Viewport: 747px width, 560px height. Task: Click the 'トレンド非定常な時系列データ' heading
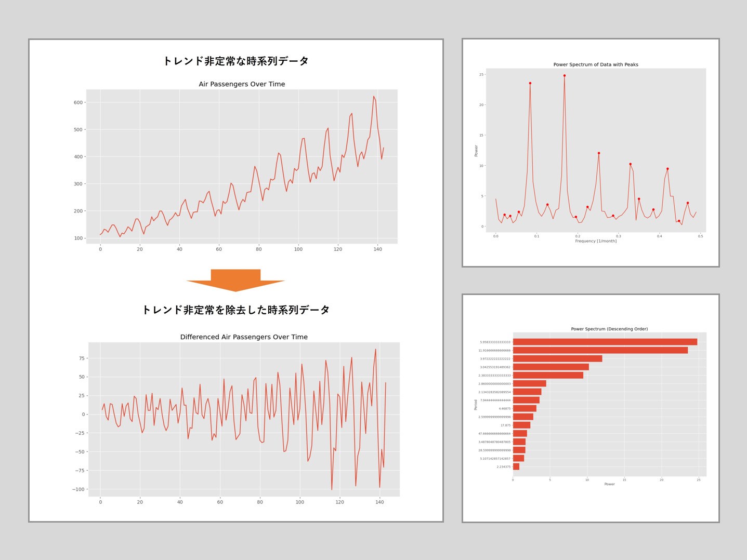(x=236, y=61)
